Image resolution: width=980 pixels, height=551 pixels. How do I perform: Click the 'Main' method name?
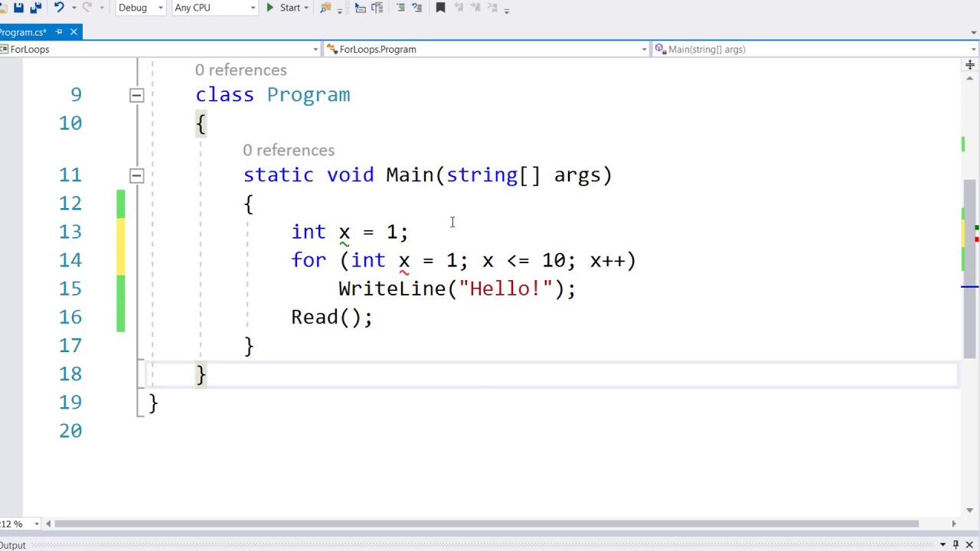pyautogui.click(x=410, y=175)
